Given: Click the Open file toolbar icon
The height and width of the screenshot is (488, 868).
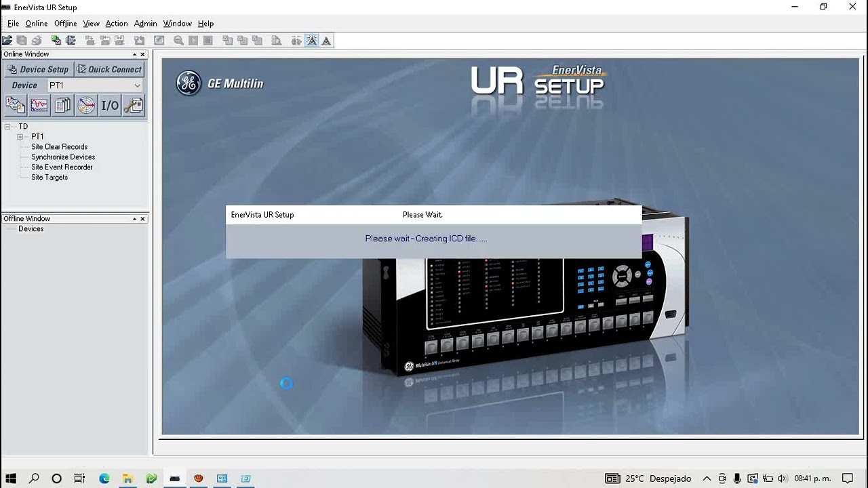Looking at the screenshot, I should point(7,41).
